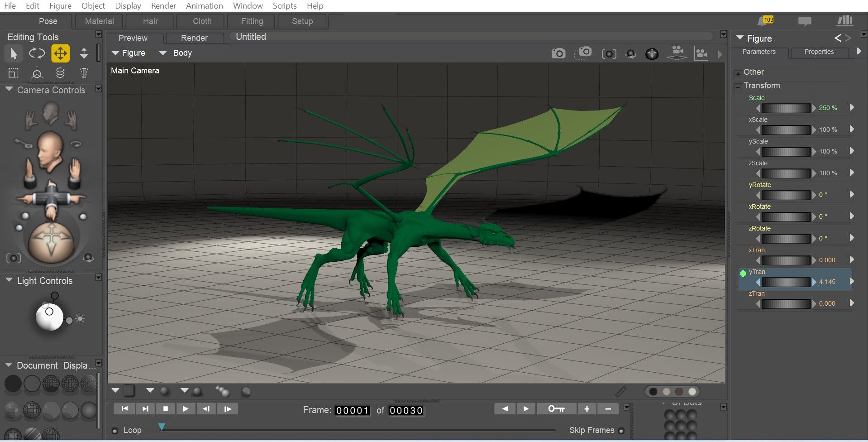The image size is (868, 442).
Task: Select the brown color dot in viewport footer
Action: click(x=679, y=392)
